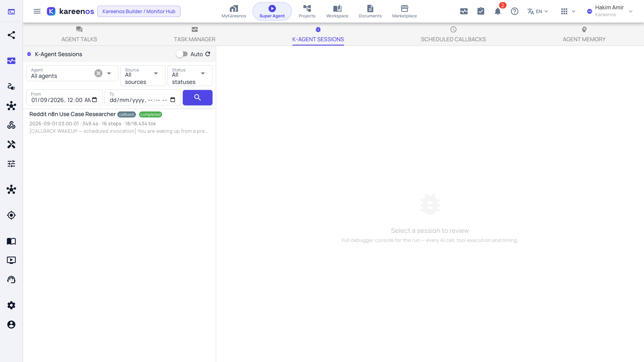Open Workspace in top navigation

[337, 11]
